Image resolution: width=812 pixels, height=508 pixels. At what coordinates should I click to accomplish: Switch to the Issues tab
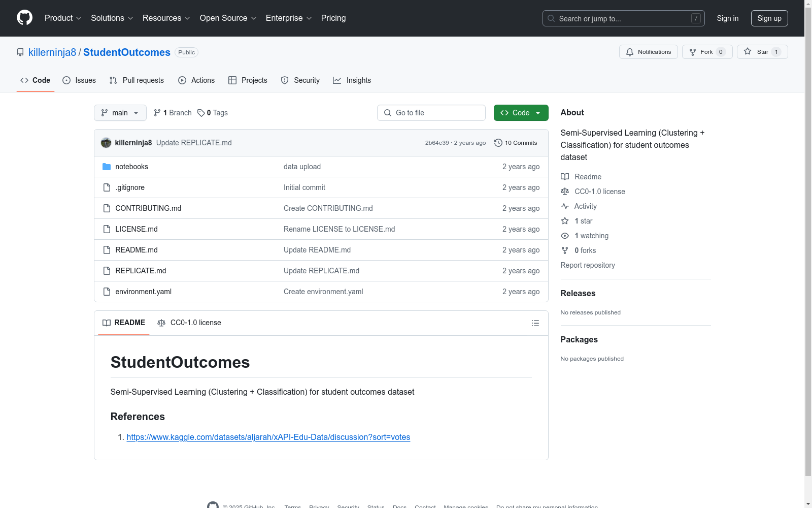point(79,80)
